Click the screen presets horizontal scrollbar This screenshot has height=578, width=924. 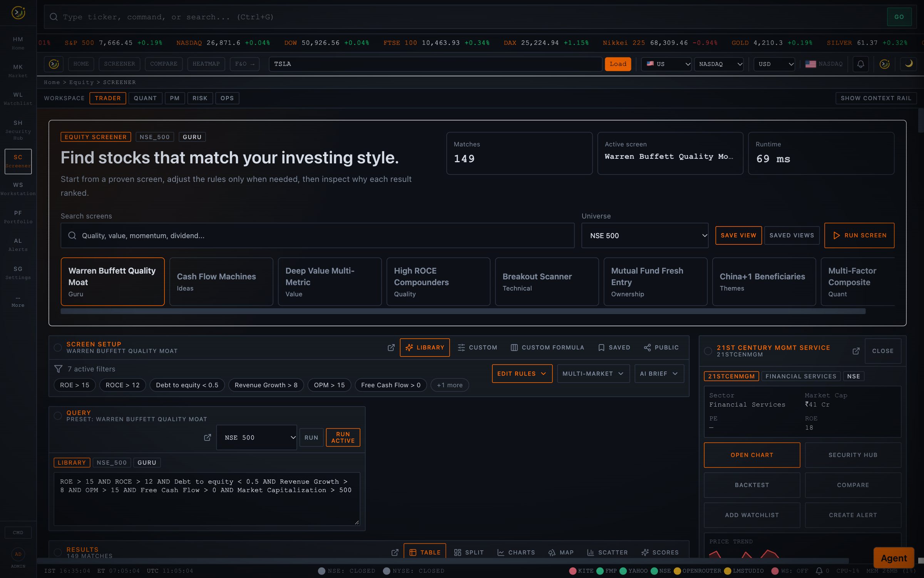463,311
